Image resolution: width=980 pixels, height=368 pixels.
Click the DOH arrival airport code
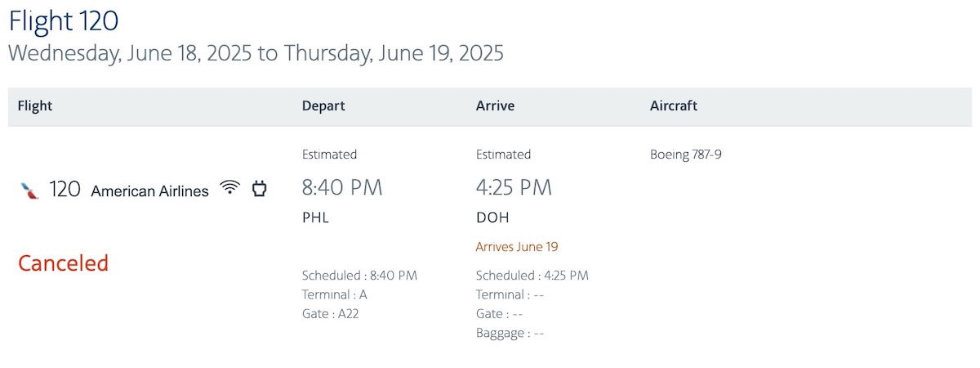tap(492, 218)
